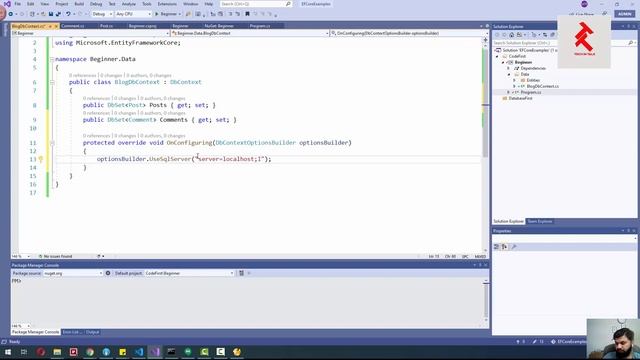Viewport: 640px width, 360px height.
Task: Open the File menu
Action: (18, 4)
